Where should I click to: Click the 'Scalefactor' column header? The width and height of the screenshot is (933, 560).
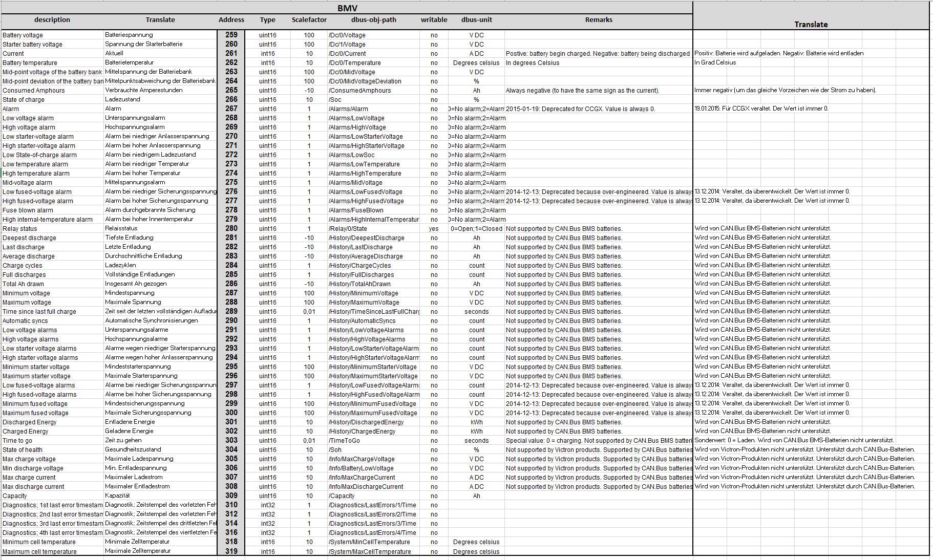tap(309, 20)
